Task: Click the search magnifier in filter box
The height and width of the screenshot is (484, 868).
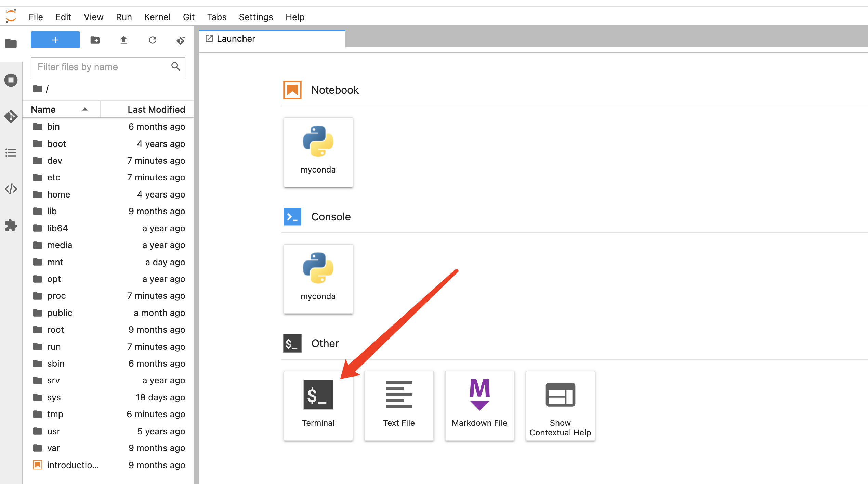Action: coord(176,66)
